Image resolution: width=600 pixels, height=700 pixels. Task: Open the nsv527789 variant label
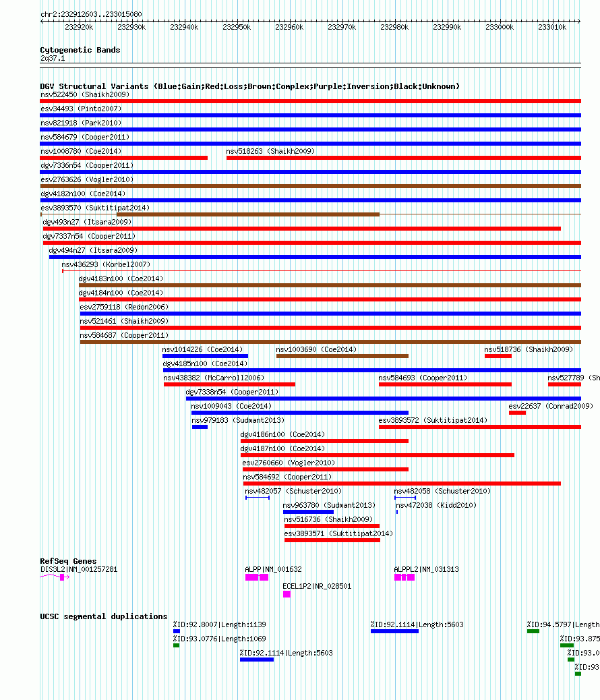574,378
